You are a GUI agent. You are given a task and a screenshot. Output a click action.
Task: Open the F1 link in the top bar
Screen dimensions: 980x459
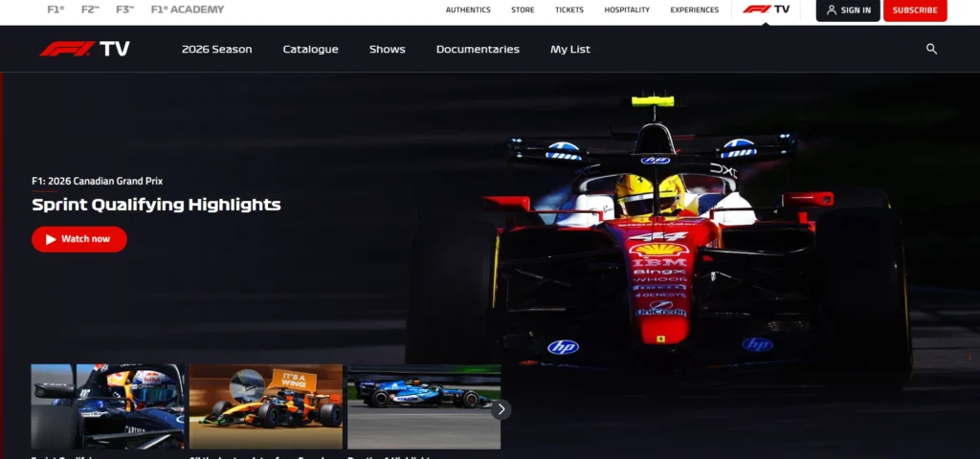tap(56, 10)
